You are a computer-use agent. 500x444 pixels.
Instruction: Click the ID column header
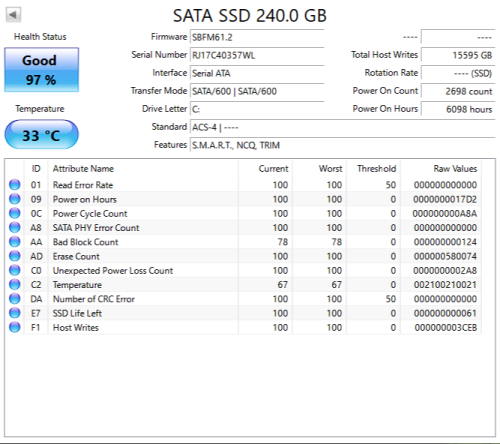[36, 169]
